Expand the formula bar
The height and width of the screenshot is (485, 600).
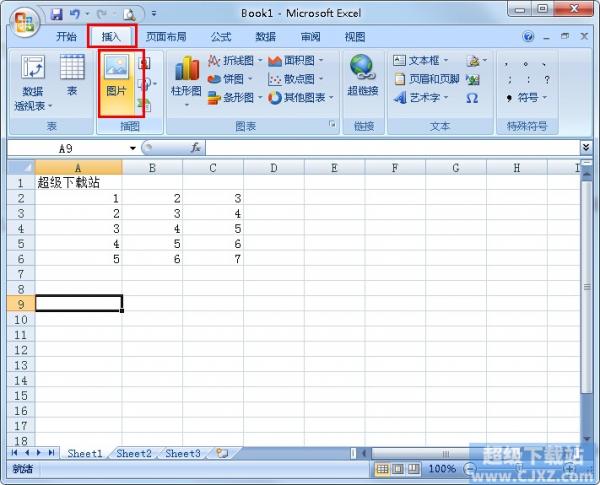pyautogui.click(x=586, y=147)
